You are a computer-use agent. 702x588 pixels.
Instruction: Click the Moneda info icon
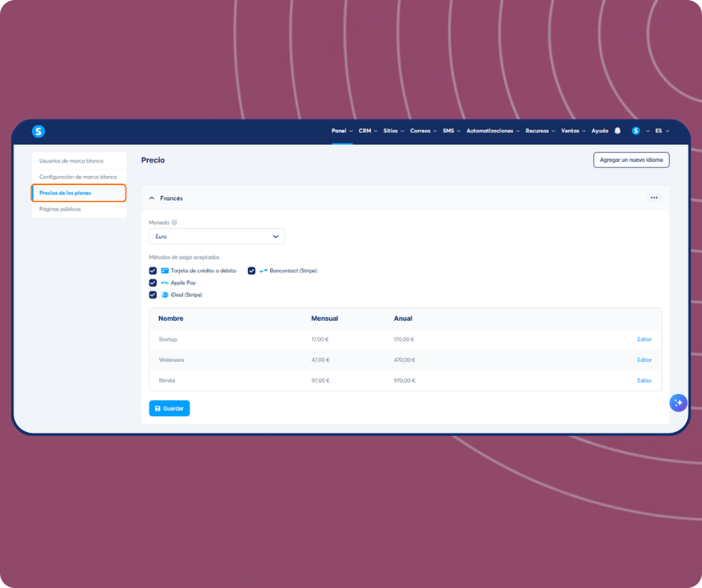point(174,222)
